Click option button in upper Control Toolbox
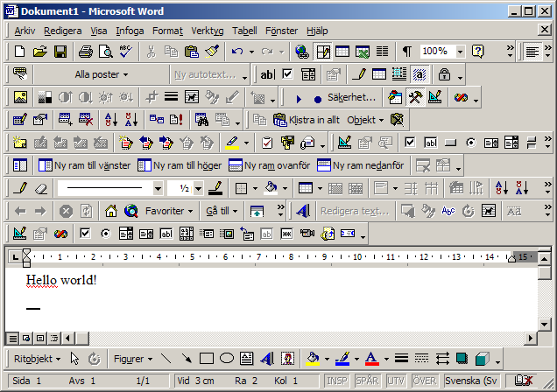Viewport: 557px width, 392px height. (471, 143)
